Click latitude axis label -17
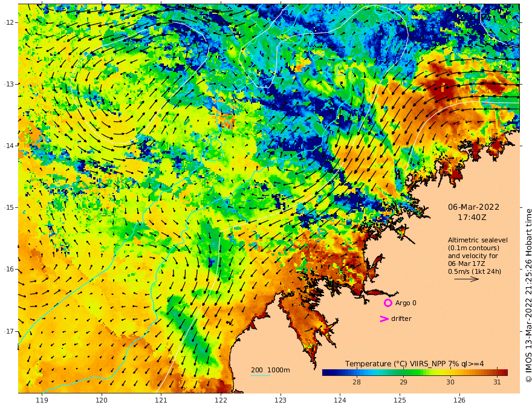532x411 pixels. click(9, 331)
